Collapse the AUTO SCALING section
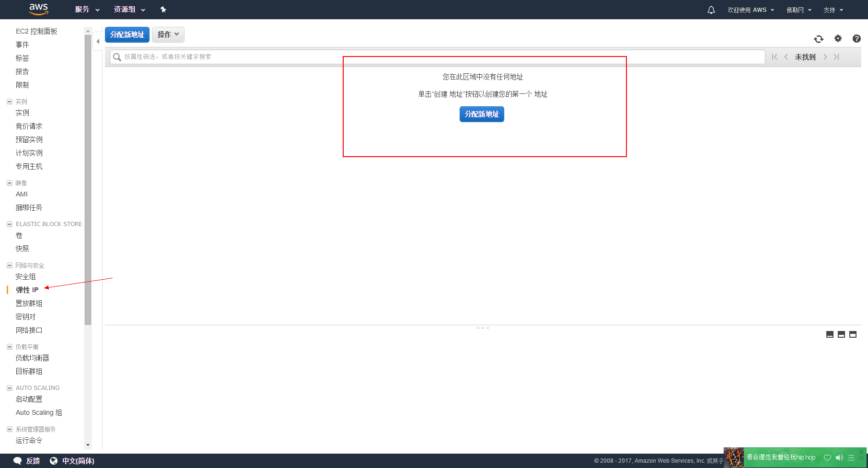The image size is (868, 468). pyautogui.click(x=10, y=388)
